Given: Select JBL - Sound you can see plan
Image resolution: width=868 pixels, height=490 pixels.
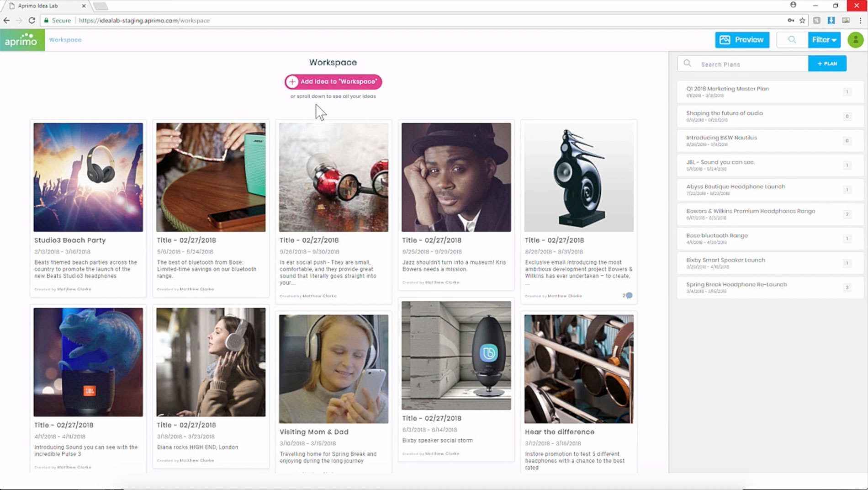Looking at the screenshot, I should pos(770,165).
